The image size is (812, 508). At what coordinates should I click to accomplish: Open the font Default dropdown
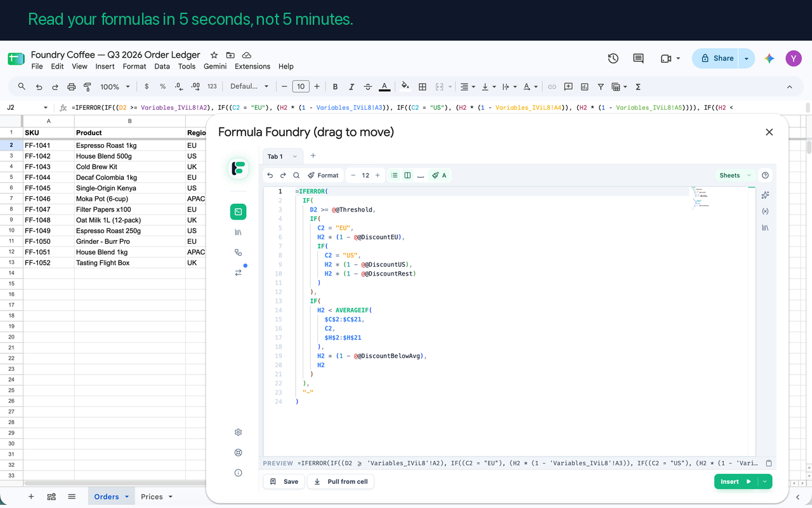[249, 86]
